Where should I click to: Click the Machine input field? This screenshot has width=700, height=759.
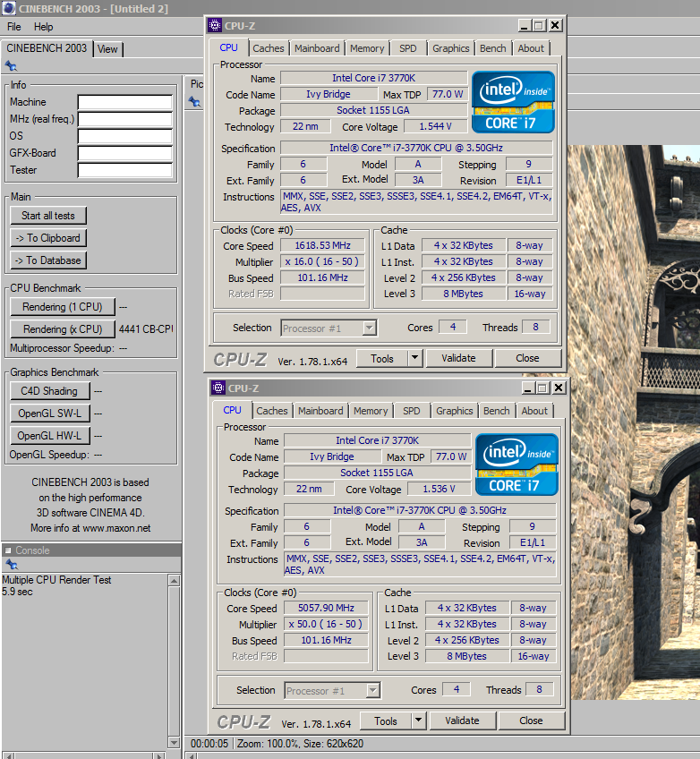point(125,102)
